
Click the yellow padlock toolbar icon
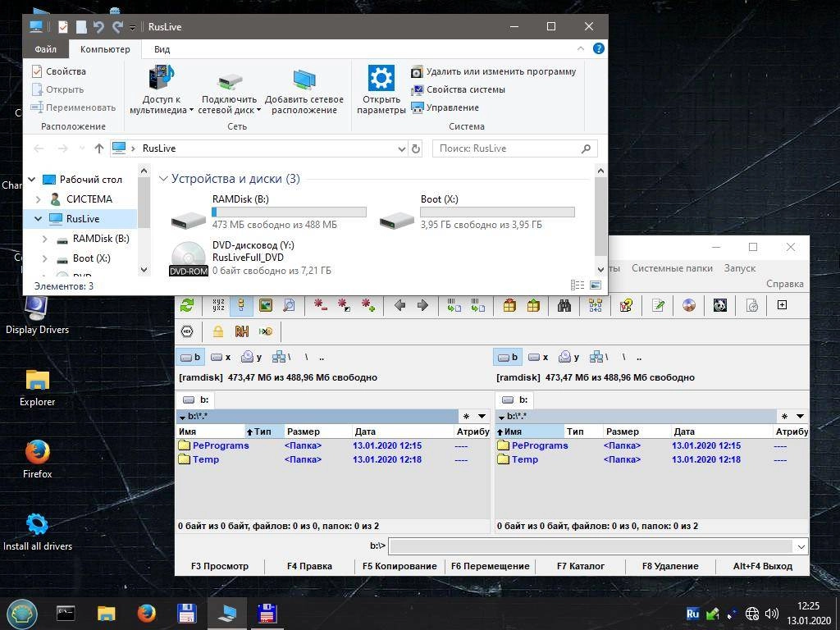[x=218, y=331]
